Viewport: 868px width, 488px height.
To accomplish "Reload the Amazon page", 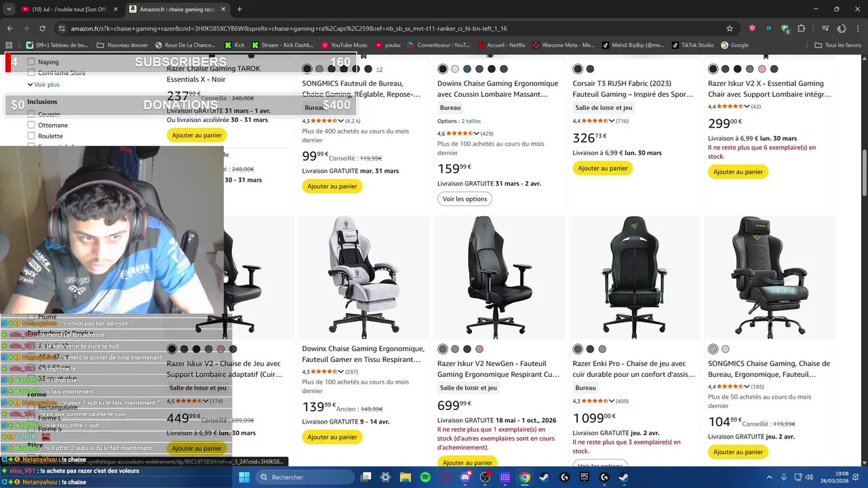I will (42, 28).
